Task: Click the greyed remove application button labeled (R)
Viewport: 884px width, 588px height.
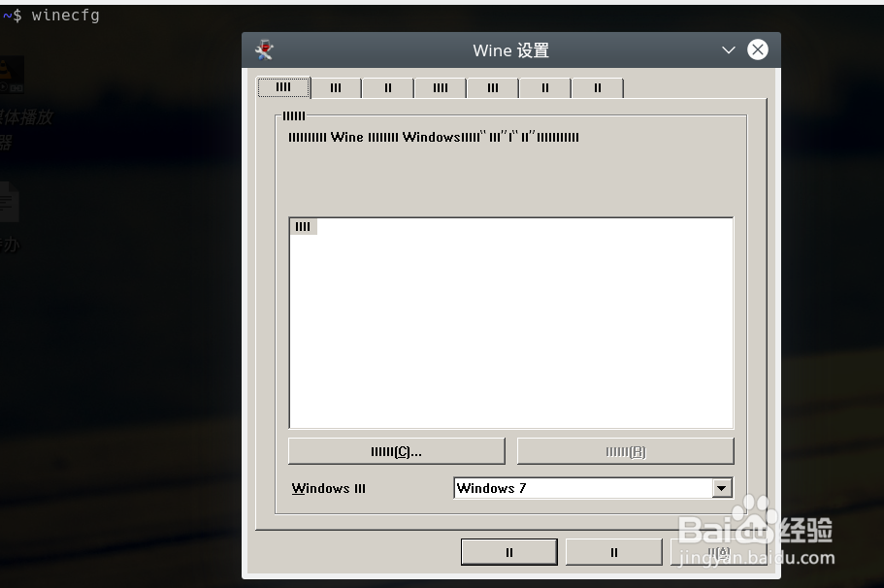Action: coord(626,451)
